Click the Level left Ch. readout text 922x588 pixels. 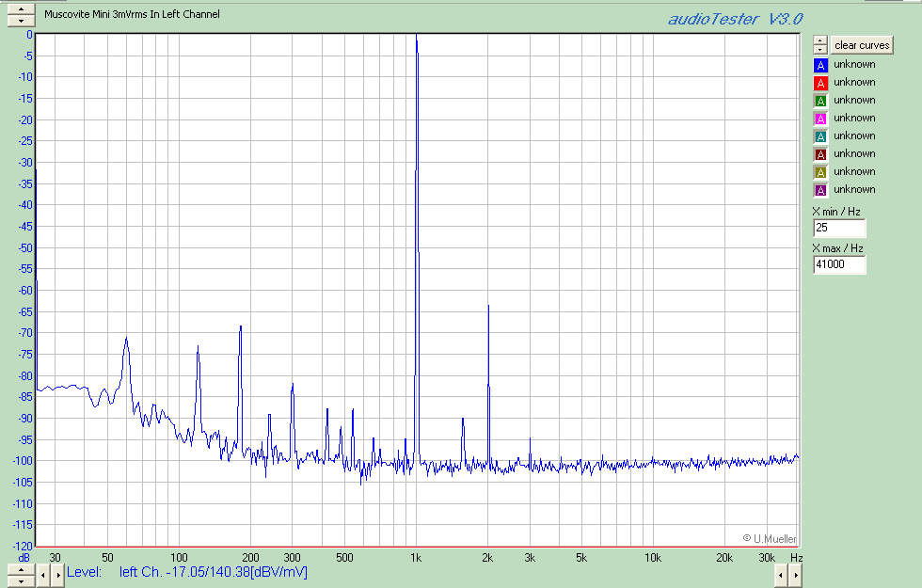click(x=187, y=572)
